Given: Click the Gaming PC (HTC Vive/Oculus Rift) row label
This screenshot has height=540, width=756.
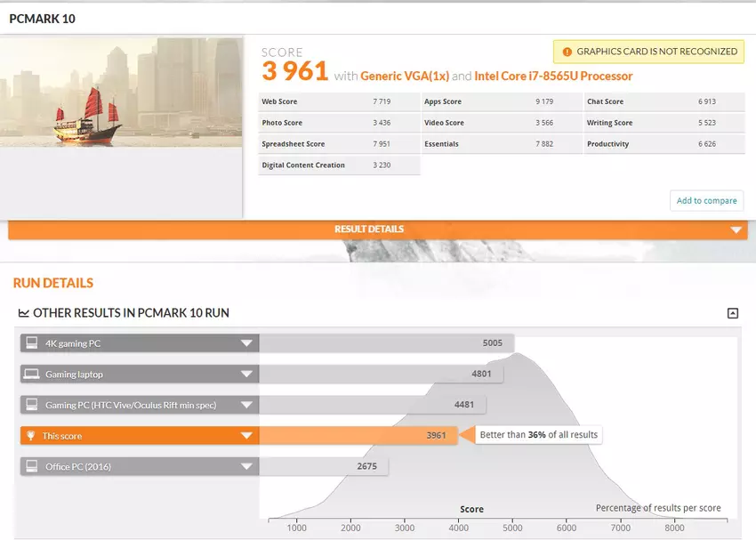Looking at the screenshot, I should pos(130,405).
